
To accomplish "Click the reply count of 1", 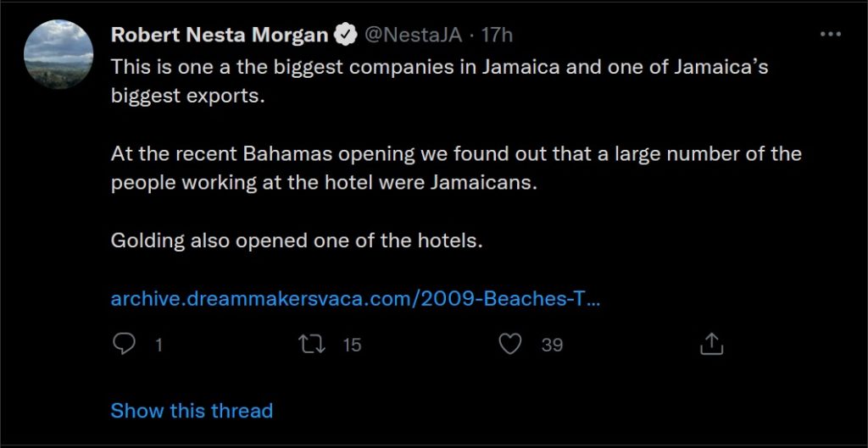I will pos(158,345).
